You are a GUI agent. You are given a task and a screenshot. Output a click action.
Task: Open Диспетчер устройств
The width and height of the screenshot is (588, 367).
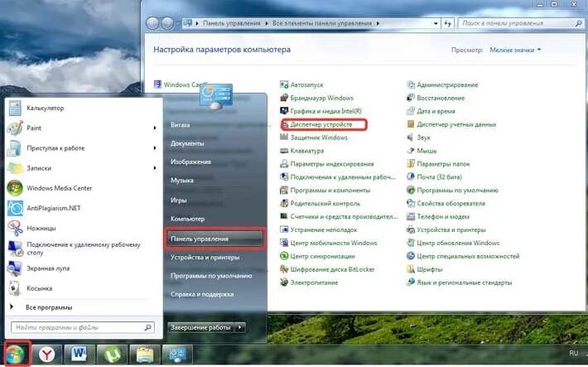tap(321, 124)
